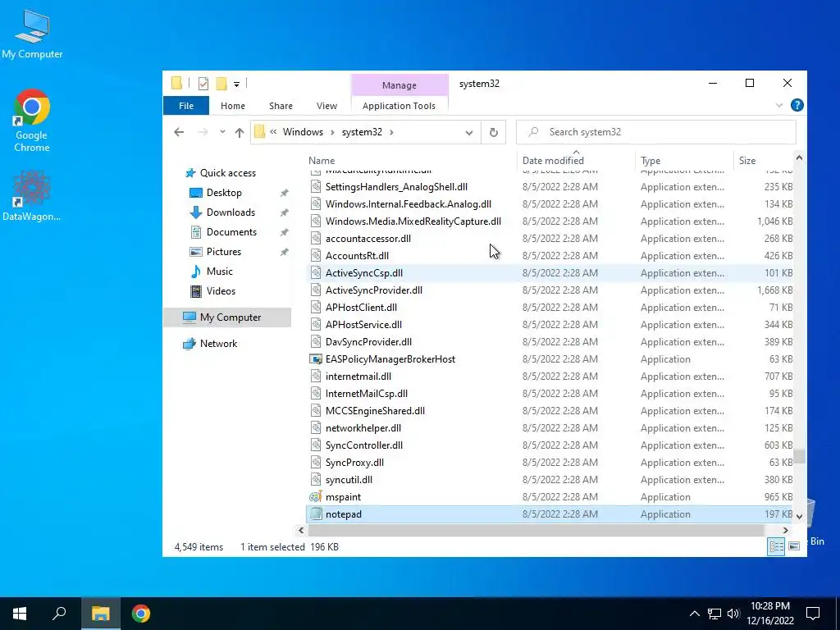Click the system32 breadcrumb segment
The height and width of the screenshot is (630, 840).
click(x=362, y=132)
